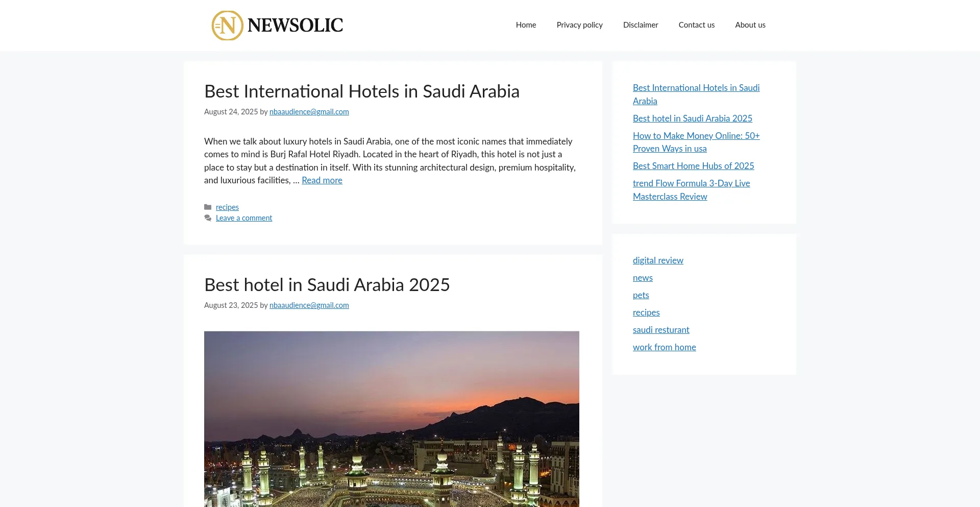Open the Contact us page
The image size is (980, 507).
[x=696, y=25]
